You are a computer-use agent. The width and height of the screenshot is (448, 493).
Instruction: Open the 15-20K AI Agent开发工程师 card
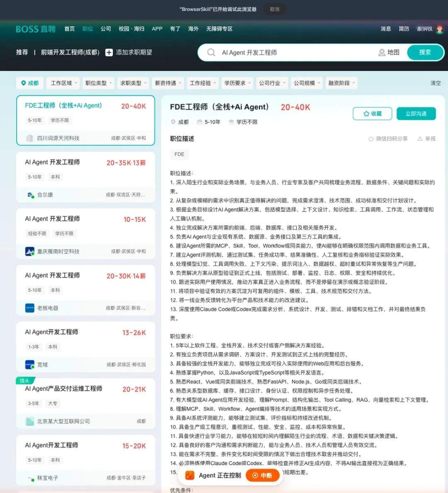click(x=85, y=460)
